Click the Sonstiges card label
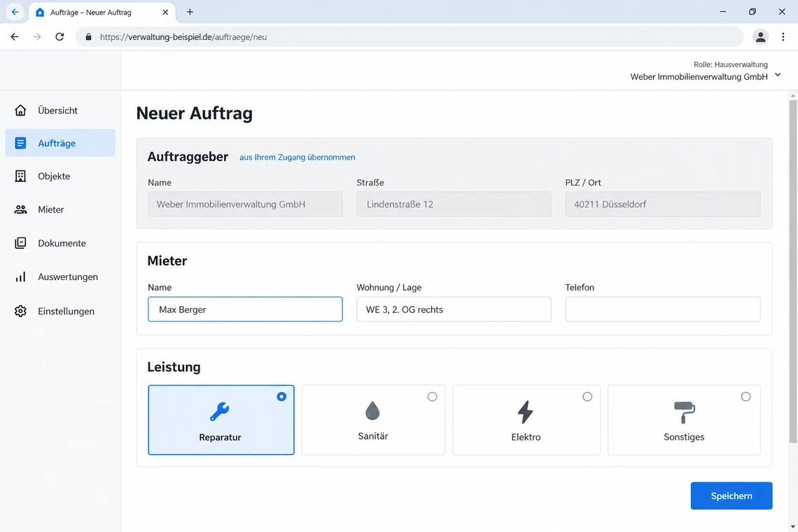Screen dimensions: 798x532 (684, 437)
